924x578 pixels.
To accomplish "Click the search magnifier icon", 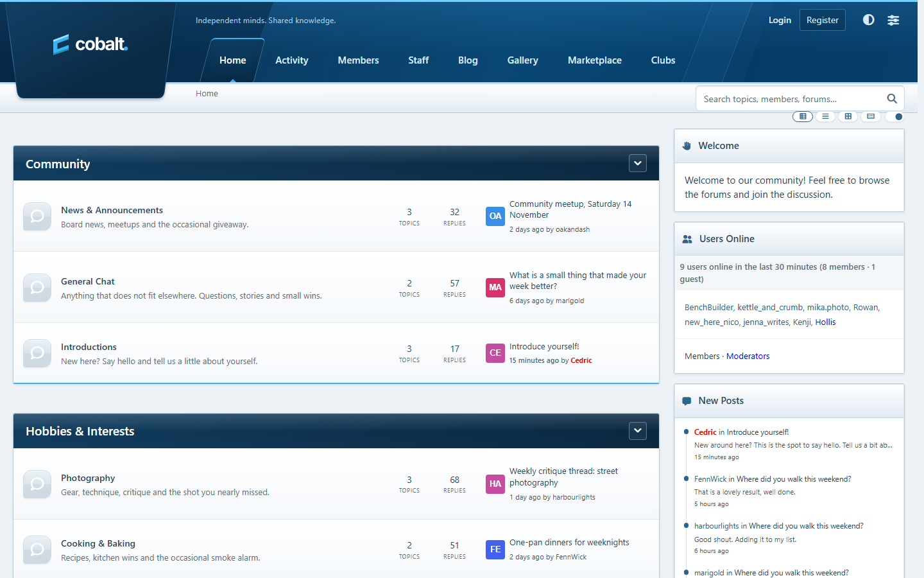I will [892, 99].
